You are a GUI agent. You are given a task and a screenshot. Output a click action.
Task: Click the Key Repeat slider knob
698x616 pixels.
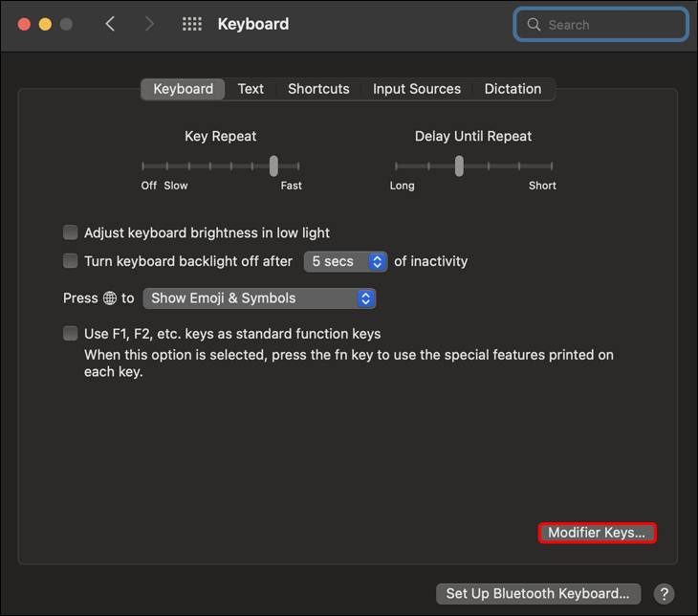pyautogui.click(x=273, y=165)
